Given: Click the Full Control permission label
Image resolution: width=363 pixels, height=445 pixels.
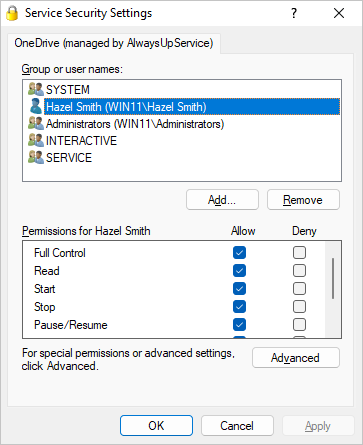Looking at the screenshot, I should pyautogui.click(x=60, y=253).
